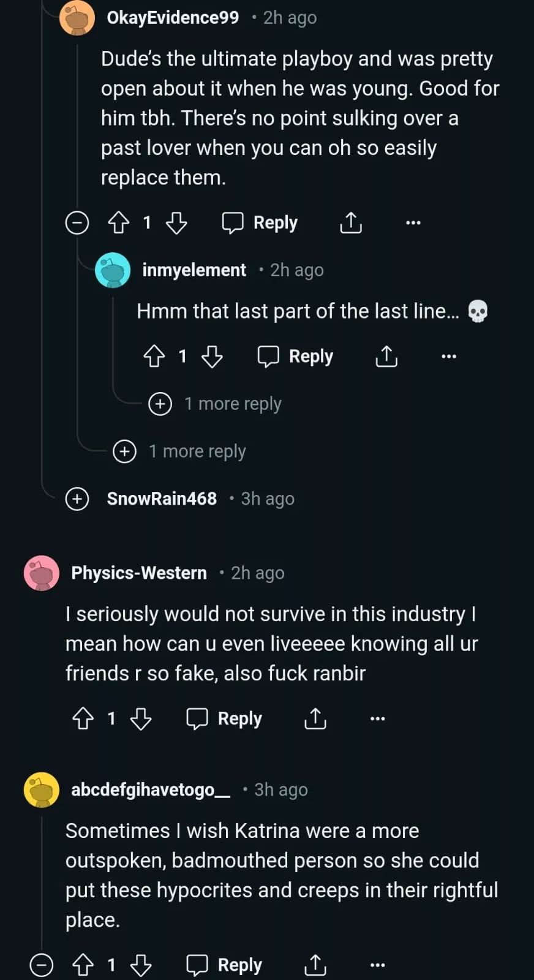Viewport: 534px width, 980px height.
Task: Open Physics-Western's user avatar
Action: tap(41, 573)
